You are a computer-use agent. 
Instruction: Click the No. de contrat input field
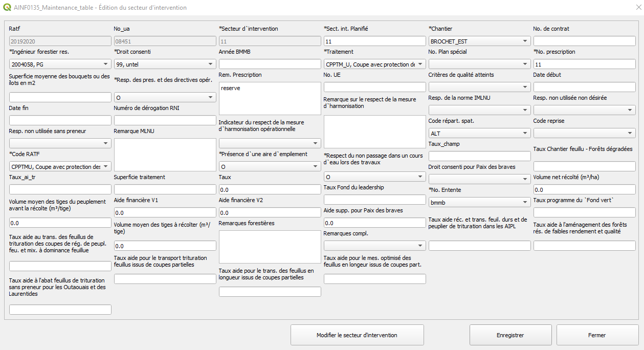pyautogui.click(x=585, y=41)
